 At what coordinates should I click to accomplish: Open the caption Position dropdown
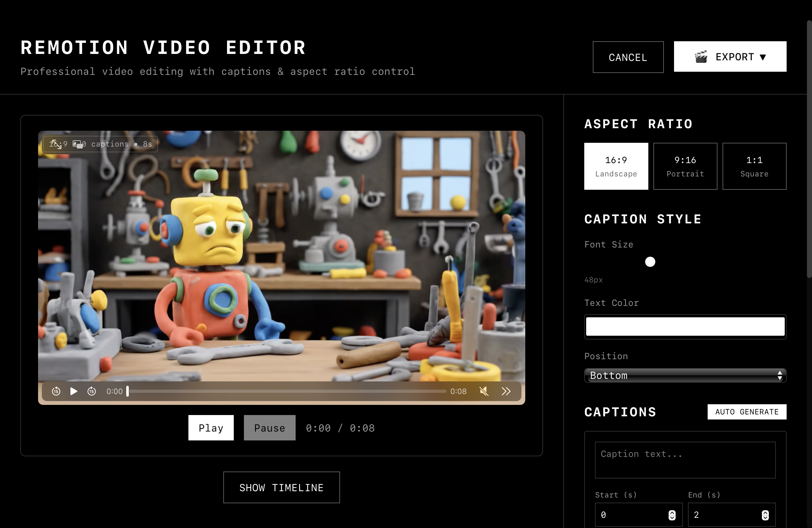click(x=685, y=375)
